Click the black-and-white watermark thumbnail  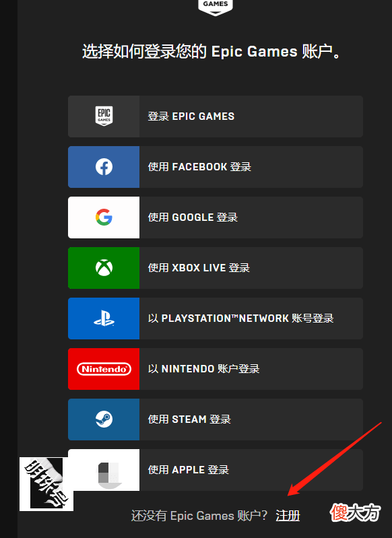(46, 483)
